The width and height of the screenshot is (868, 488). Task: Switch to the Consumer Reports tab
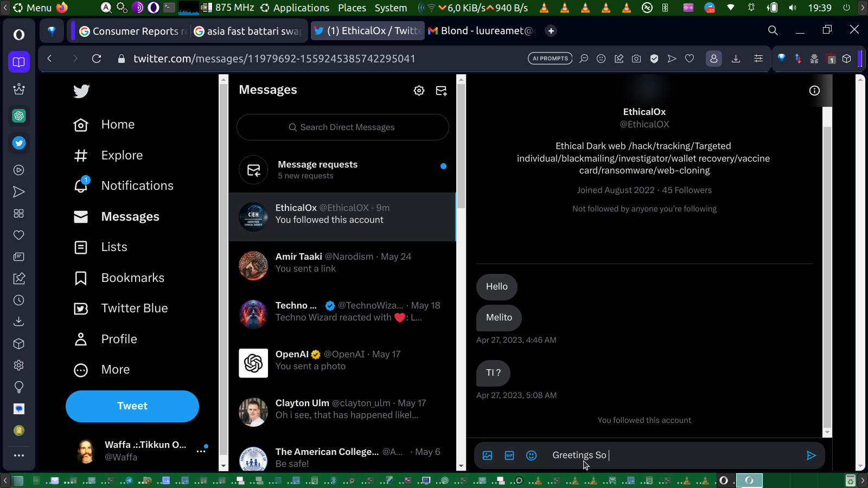click(x=133, y=31)
